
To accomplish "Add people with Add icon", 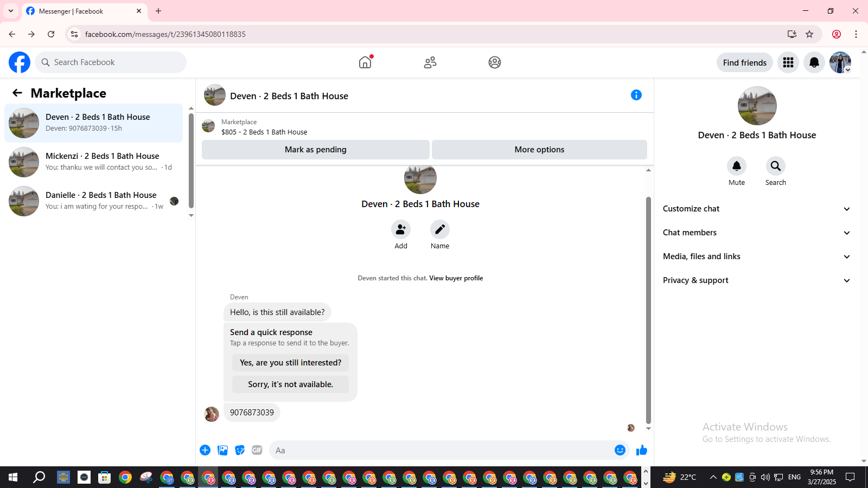I will pyautogui.click(x=401, y=230).
